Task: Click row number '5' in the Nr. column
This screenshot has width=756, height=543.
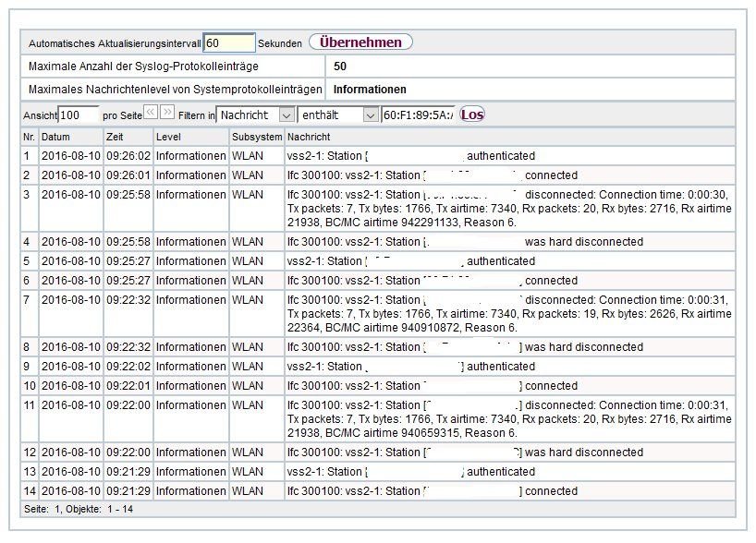Action: click(27, 261)
